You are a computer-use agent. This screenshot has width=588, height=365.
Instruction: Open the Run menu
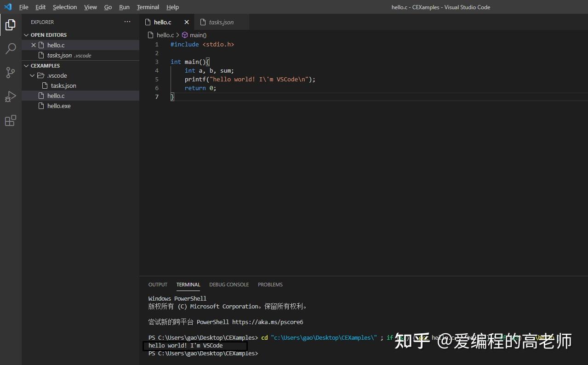(124, 7)
